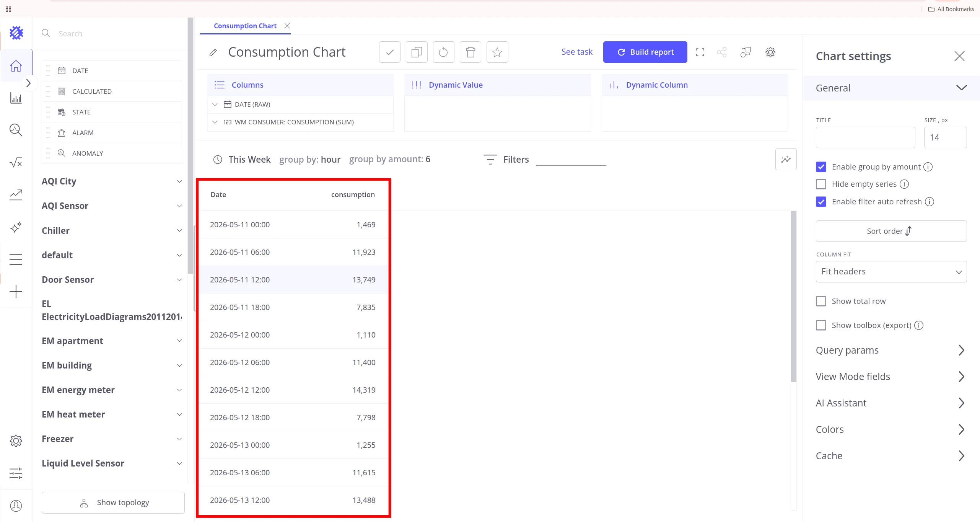Click the table's vertical scrollbar

(x=793, y=297)
